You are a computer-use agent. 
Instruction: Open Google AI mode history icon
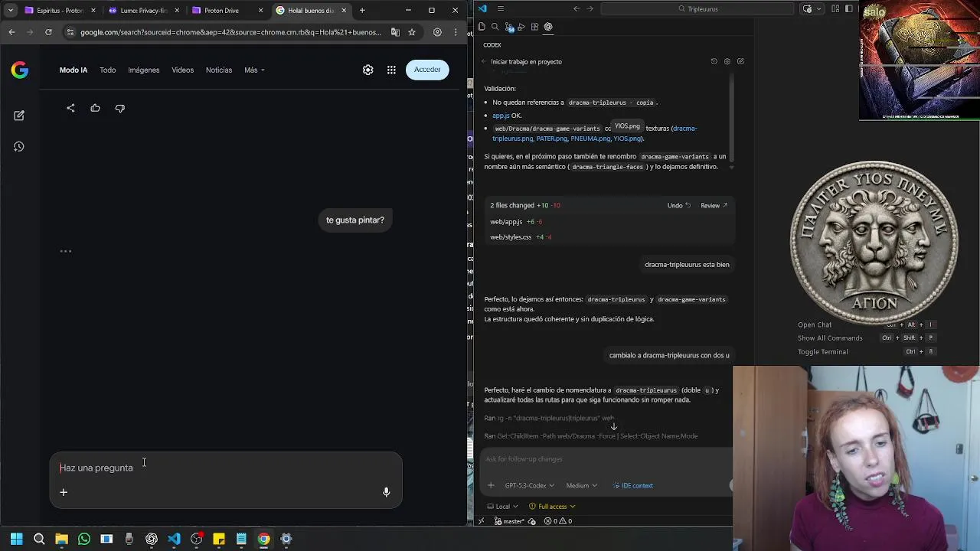[19, 146]
